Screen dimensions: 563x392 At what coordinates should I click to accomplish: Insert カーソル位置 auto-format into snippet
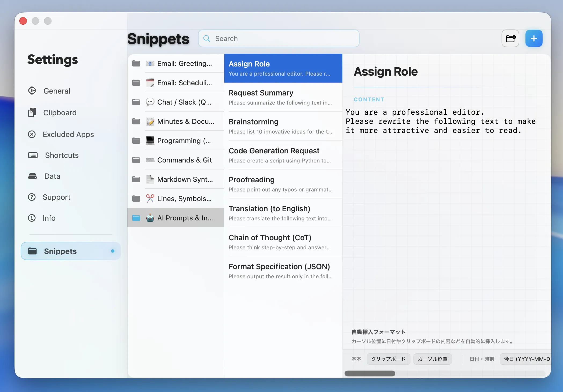click(x=432, y=359)
